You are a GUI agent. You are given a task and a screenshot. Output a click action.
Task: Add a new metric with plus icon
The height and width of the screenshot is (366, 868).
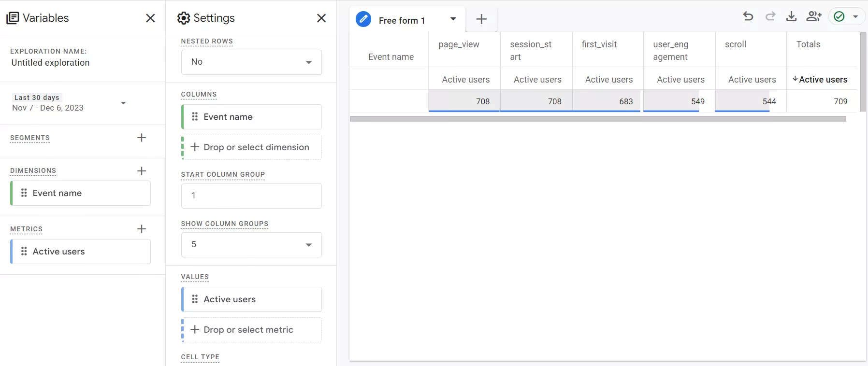point(142,229)
